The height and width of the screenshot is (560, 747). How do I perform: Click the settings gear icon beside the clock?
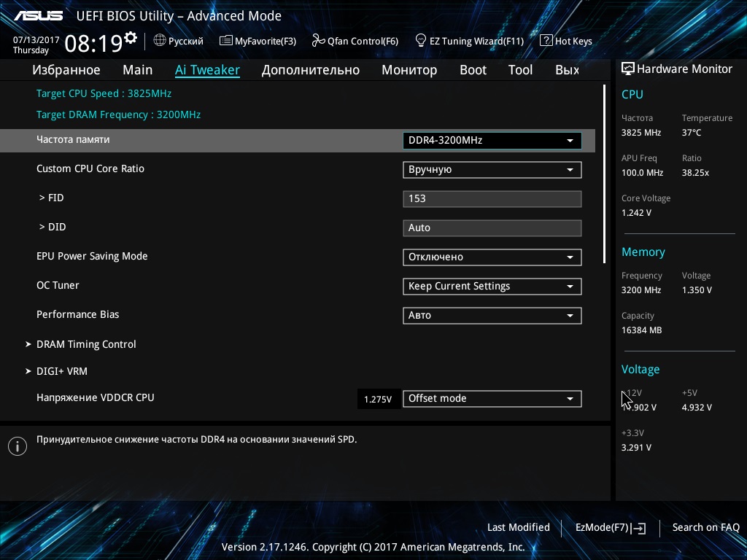130,38
